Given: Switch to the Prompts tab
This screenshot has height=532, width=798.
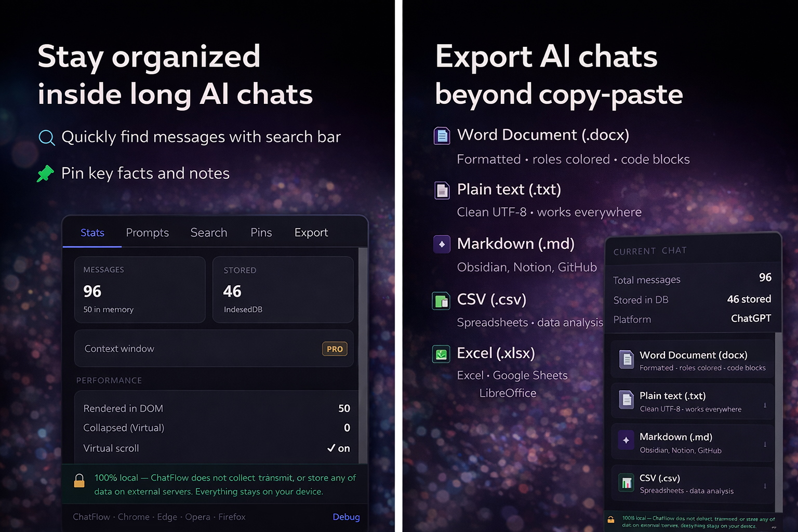Looking at the screenshot, I should [147, 233].
